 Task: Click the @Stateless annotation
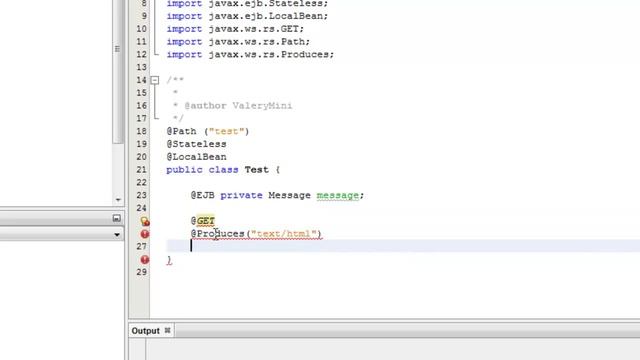[x=196, y=144]
